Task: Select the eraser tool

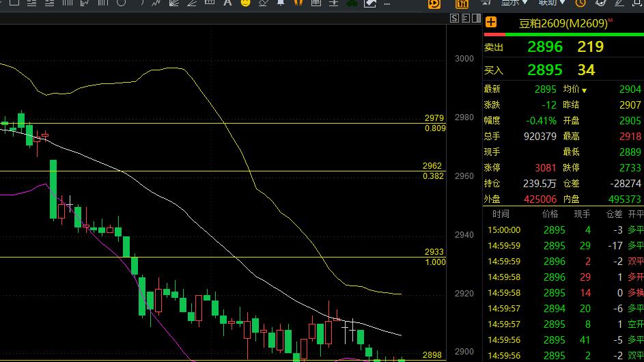Action: [263, 3]
